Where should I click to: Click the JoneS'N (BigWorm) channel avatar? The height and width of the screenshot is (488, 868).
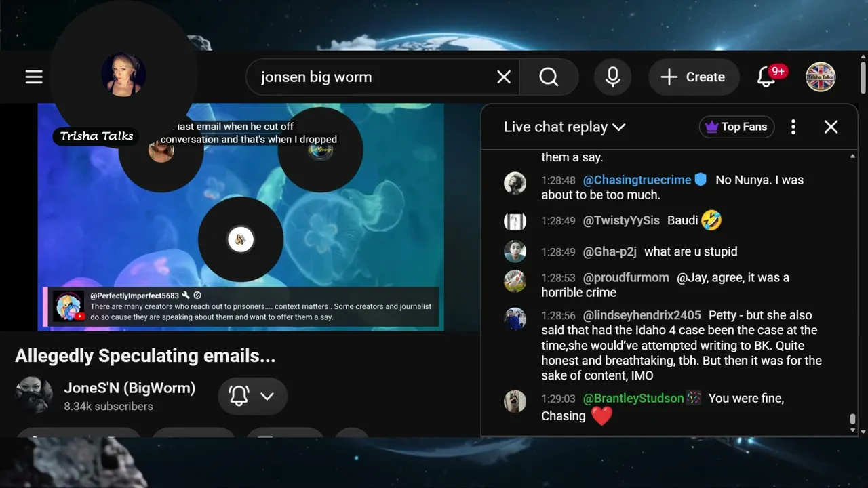[x=34, y=396]
